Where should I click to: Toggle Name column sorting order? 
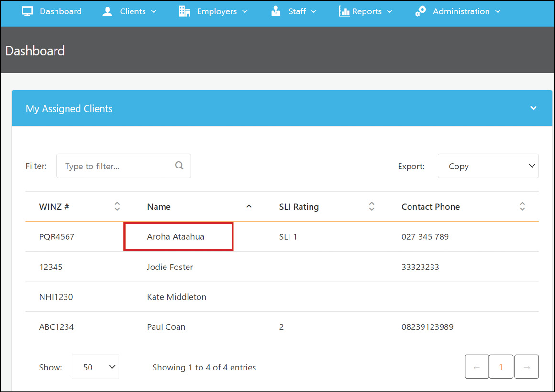pos(249,206)
